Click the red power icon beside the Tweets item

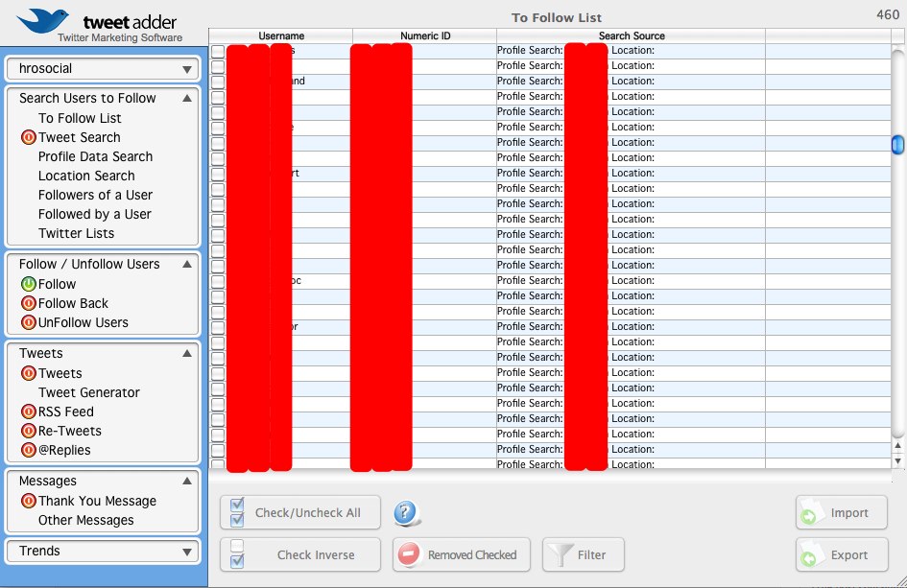(29, 373)
